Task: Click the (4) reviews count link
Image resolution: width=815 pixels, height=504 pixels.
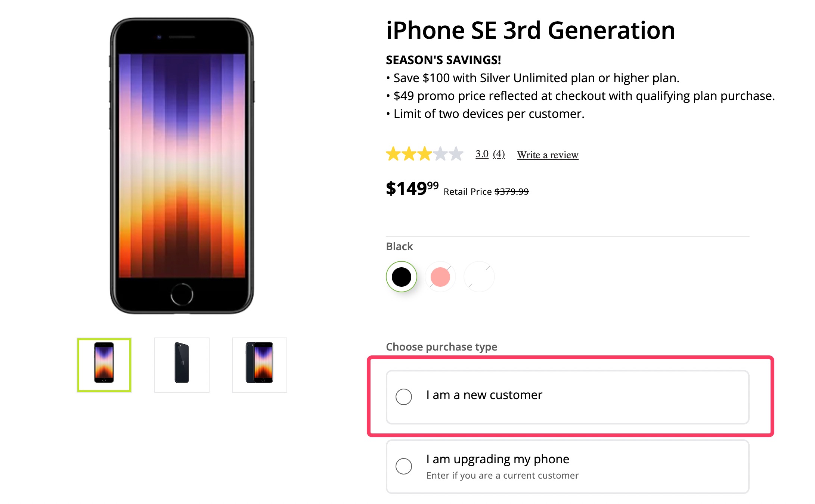Action: tap(498, 153)
